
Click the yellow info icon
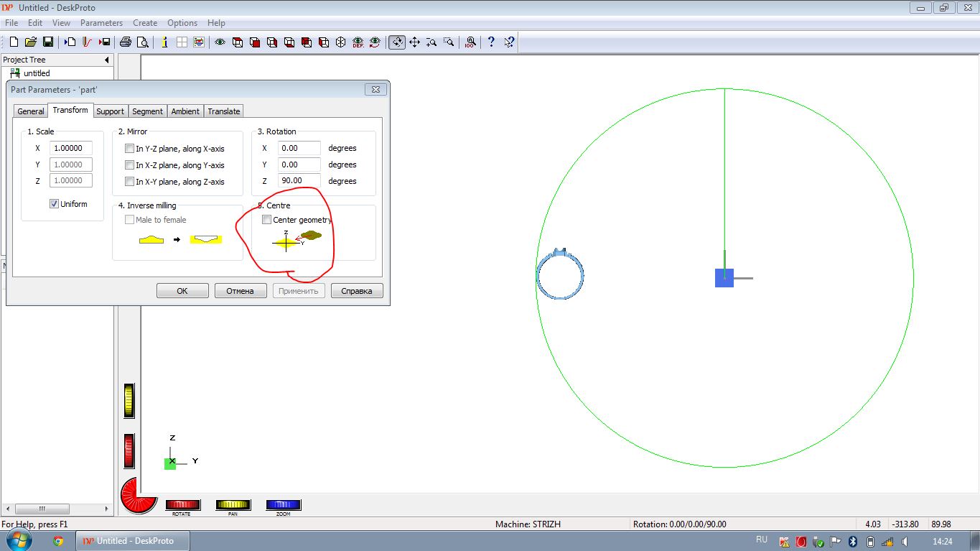(164, 42)
